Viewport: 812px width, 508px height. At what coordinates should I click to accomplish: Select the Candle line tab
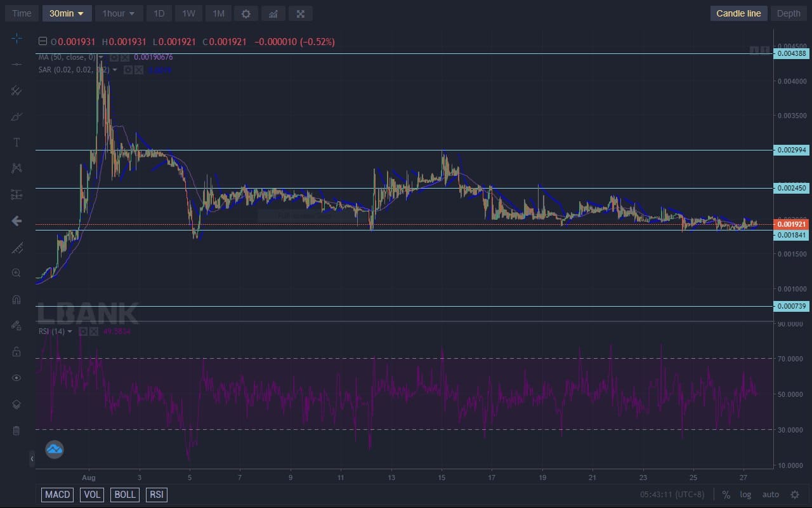point(738,13)
